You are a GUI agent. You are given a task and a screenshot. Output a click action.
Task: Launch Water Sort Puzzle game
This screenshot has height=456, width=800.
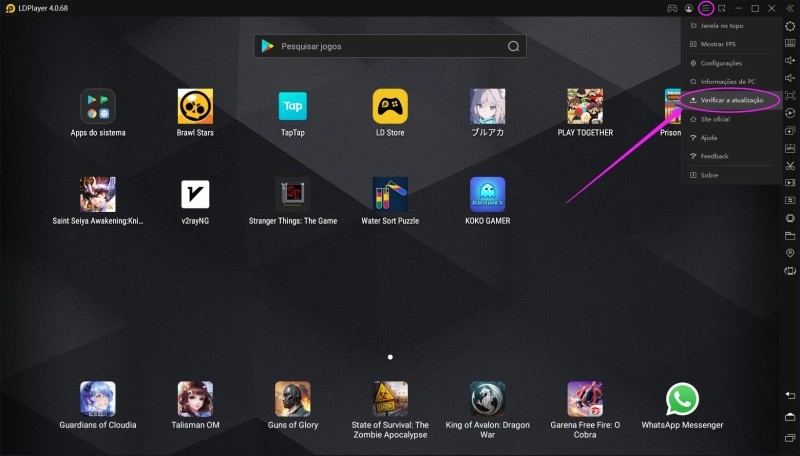click(x=390, y=194)
